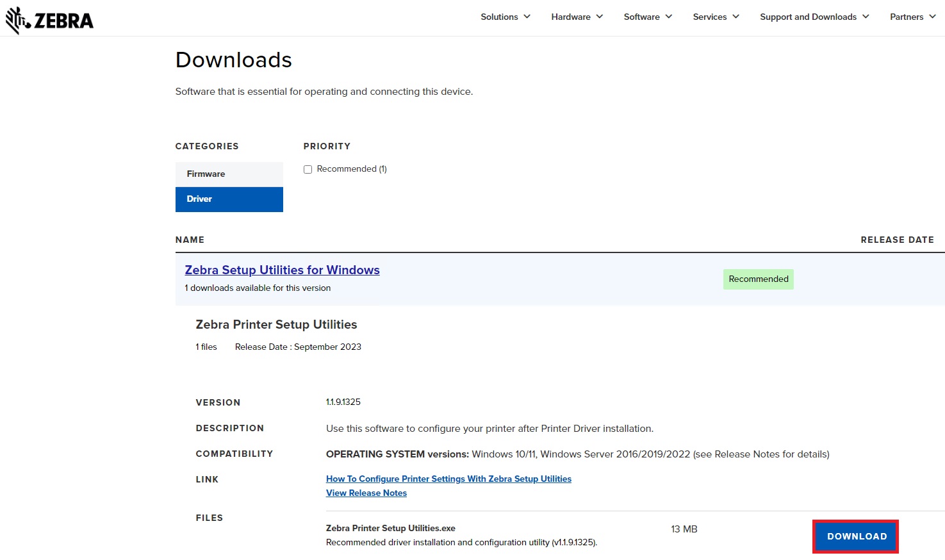Click the Name column header

point(190,240)
